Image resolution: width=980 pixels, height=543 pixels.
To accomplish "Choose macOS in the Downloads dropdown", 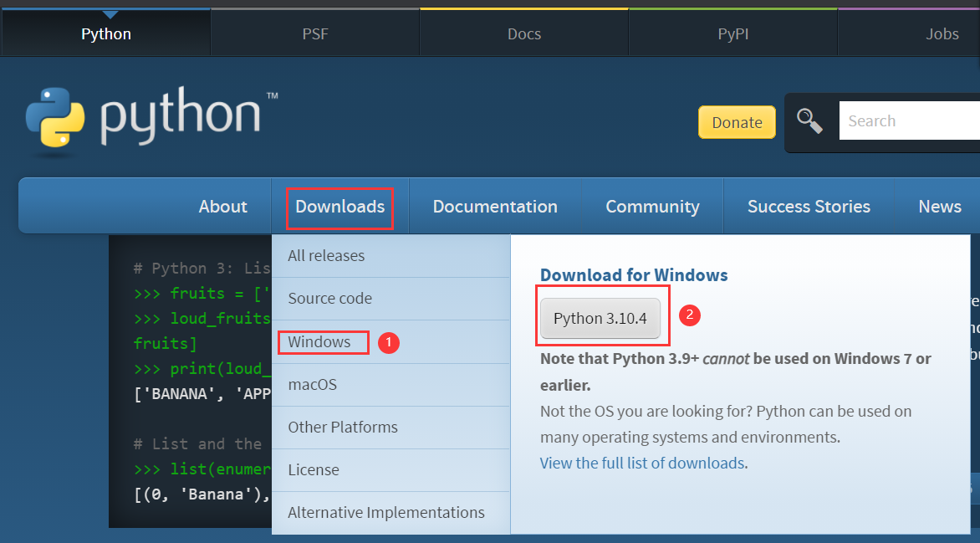I will [x=391, y=384].
